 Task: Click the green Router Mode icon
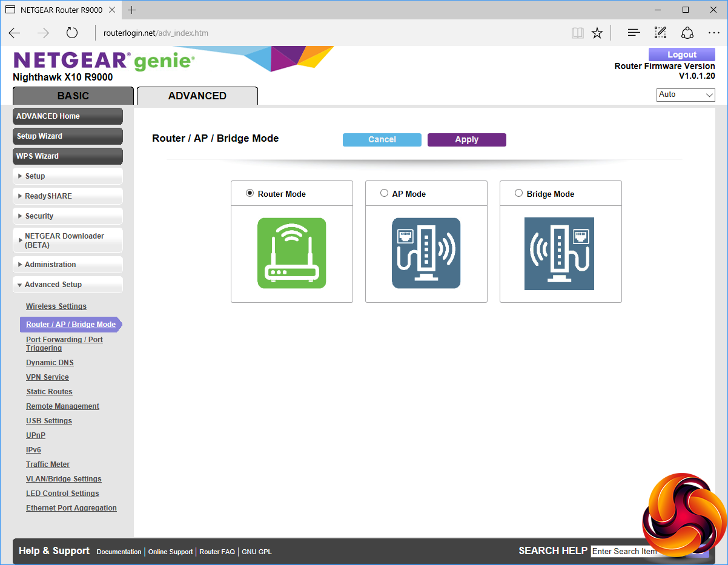pyautogui.click(x=292, y=253)
